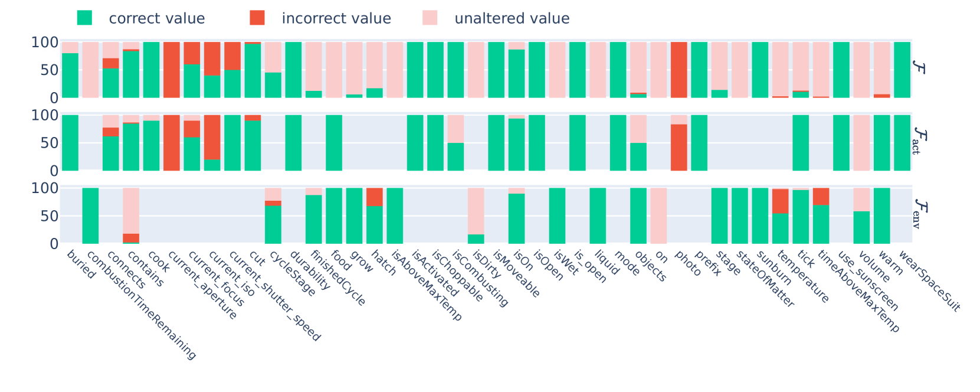
Task: Click the volume bar in middle chart
Action: click(861, 143)
